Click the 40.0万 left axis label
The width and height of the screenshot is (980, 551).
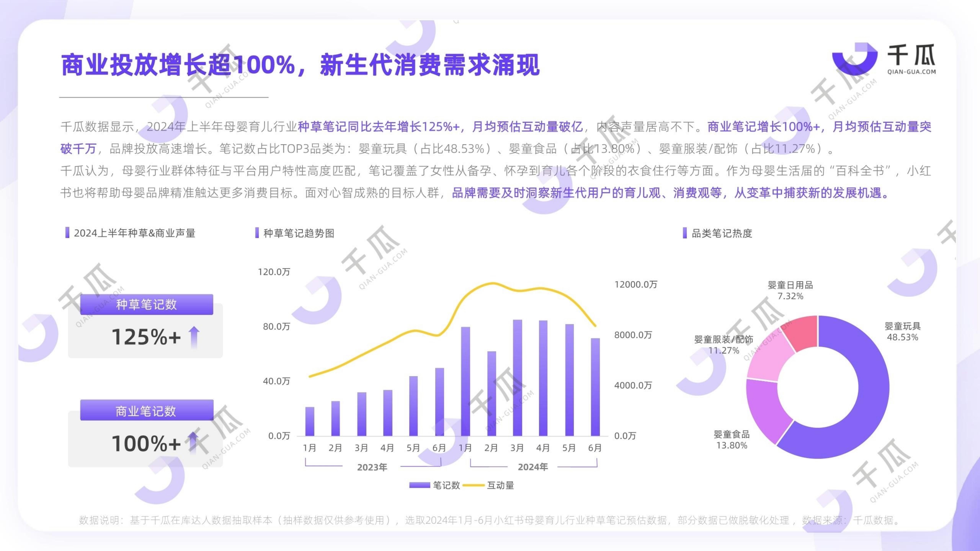(277, 381)
